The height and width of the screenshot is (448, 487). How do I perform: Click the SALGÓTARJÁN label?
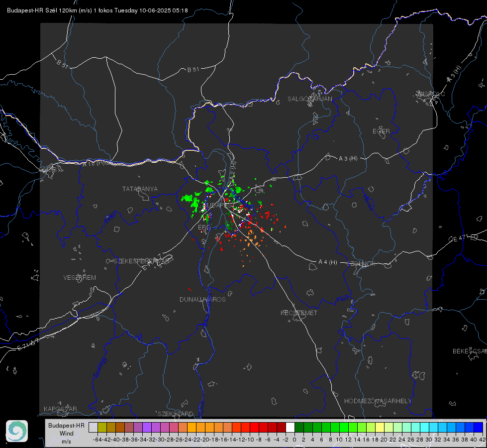coord(309,99)
